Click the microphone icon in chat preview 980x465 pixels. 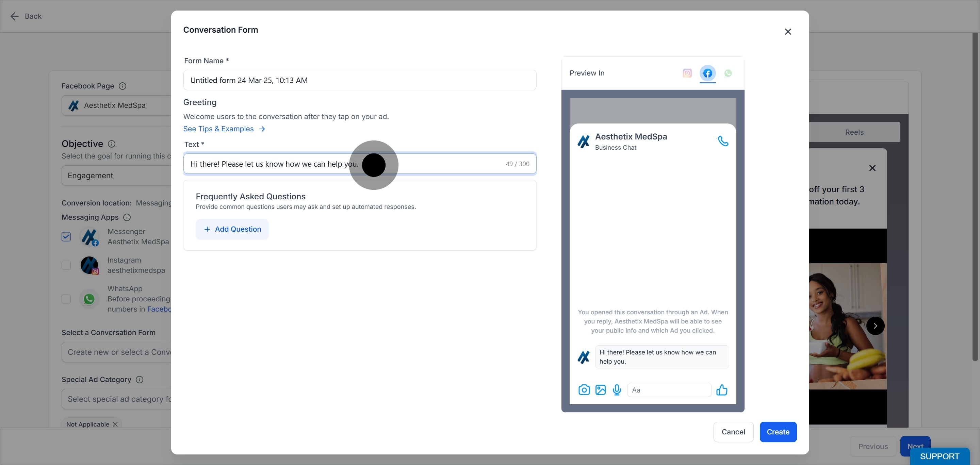coord(617,390)
